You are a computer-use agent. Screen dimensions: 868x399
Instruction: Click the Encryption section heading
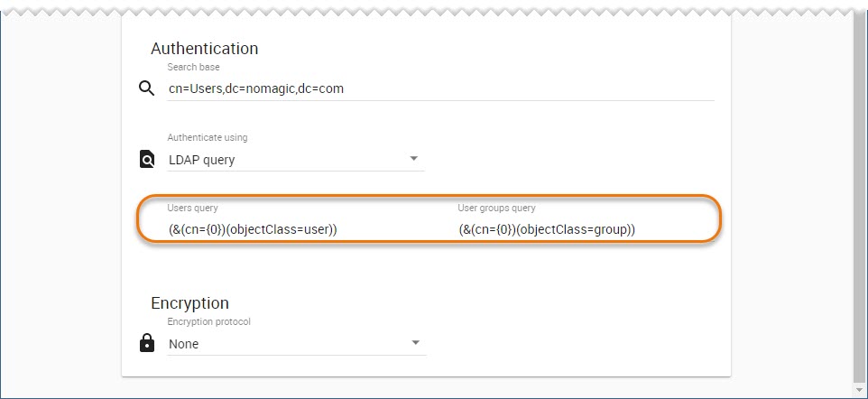point(189,303)
